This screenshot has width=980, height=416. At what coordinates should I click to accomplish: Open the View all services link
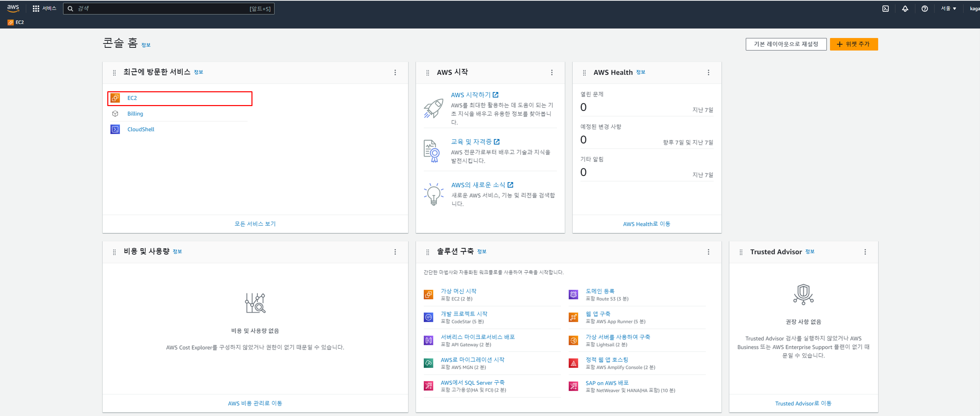(255, 224)
